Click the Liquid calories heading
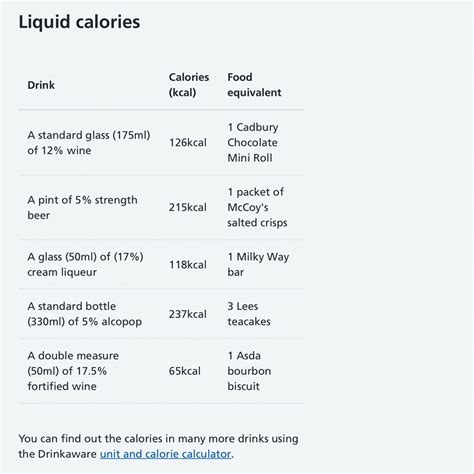Viewport: 474px width, 474px height. tap(79, 22)
